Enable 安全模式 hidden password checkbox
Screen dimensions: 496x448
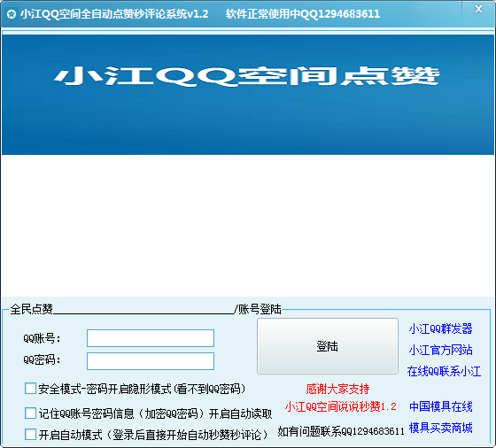(x=30, y=389)
